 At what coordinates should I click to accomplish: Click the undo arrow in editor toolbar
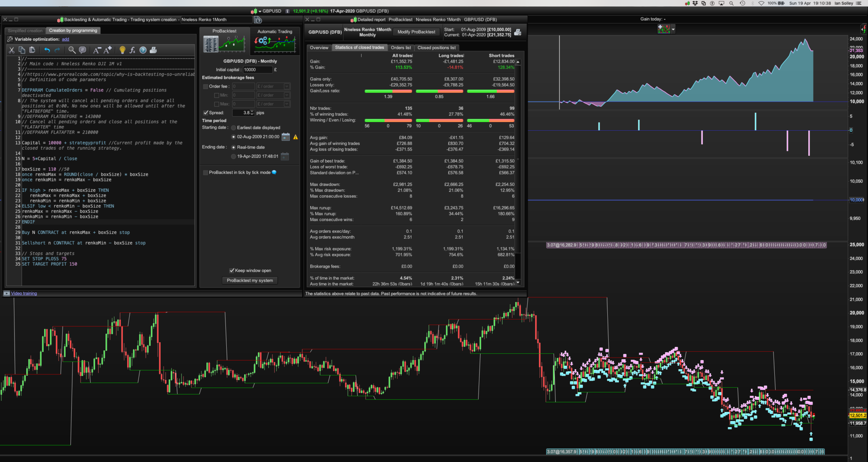47,50
